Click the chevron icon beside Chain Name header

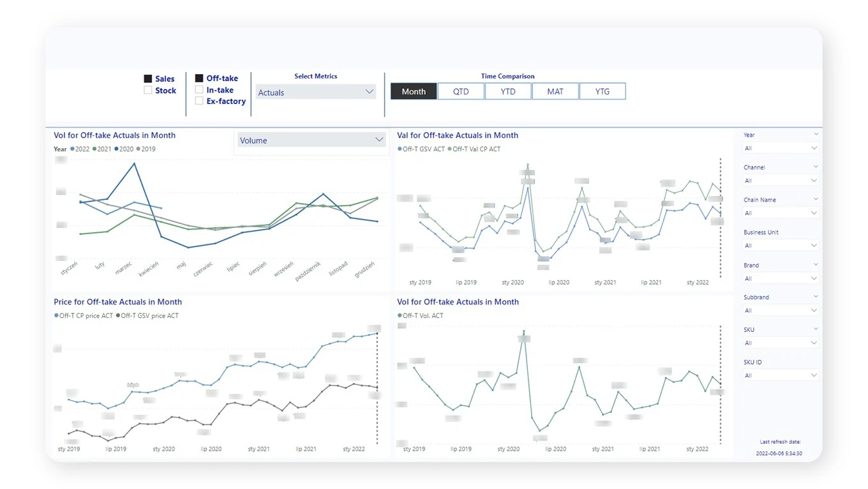(x=815, y=200)
